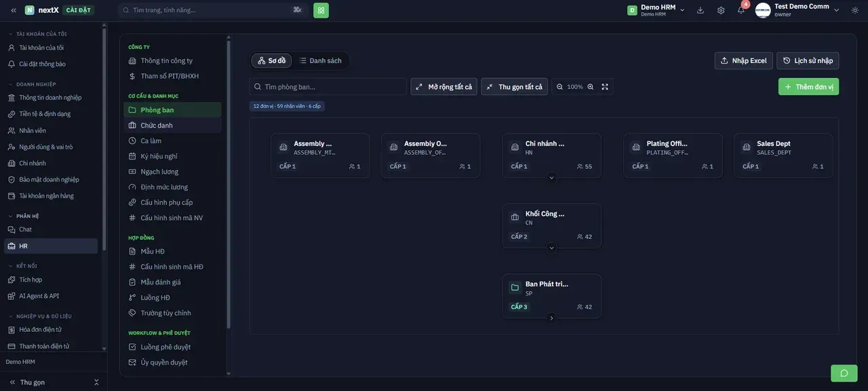
Task: Open Thông tin công ty page
Action: 172,60
